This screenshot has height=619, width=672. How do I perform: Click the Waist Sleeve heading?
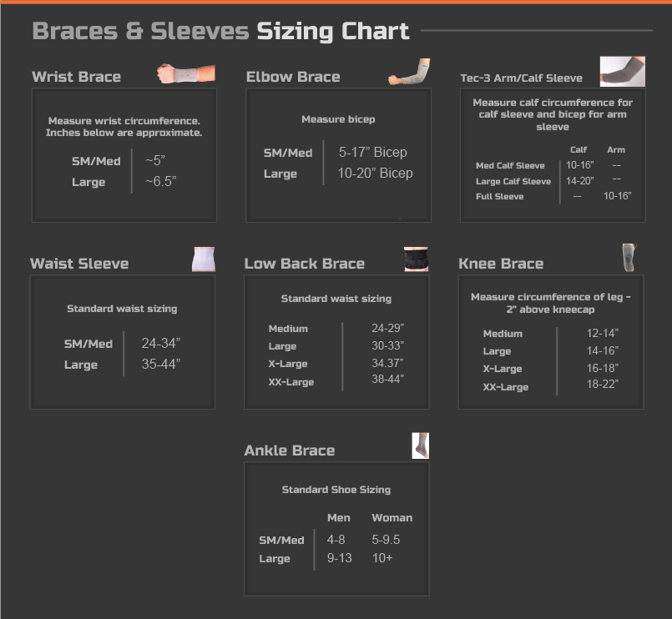click(79, 264)
